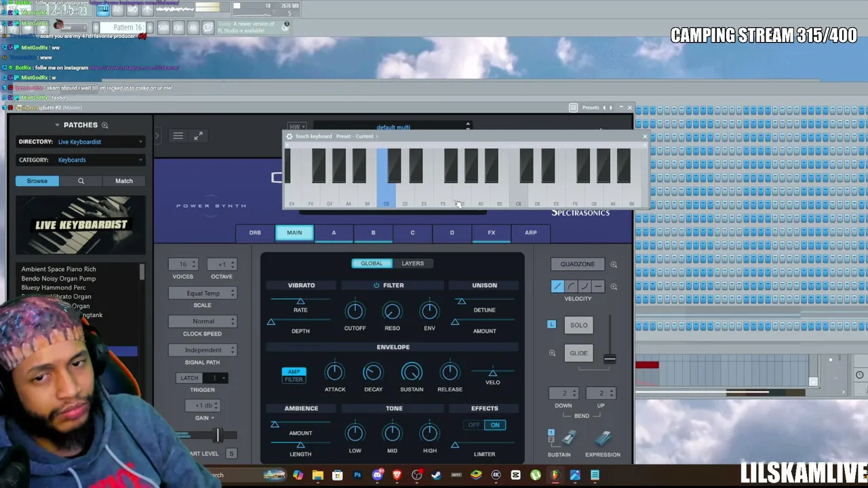
Task: Open layer B tab
Action: pos(373,233)
